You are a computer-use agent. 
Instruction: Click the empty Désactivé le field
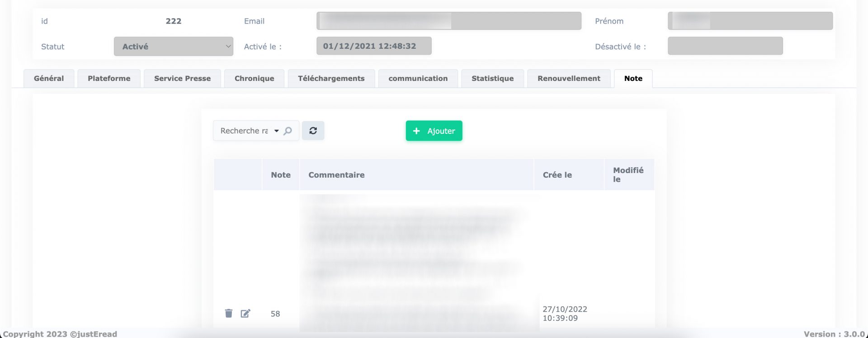[x=725, y=46]
